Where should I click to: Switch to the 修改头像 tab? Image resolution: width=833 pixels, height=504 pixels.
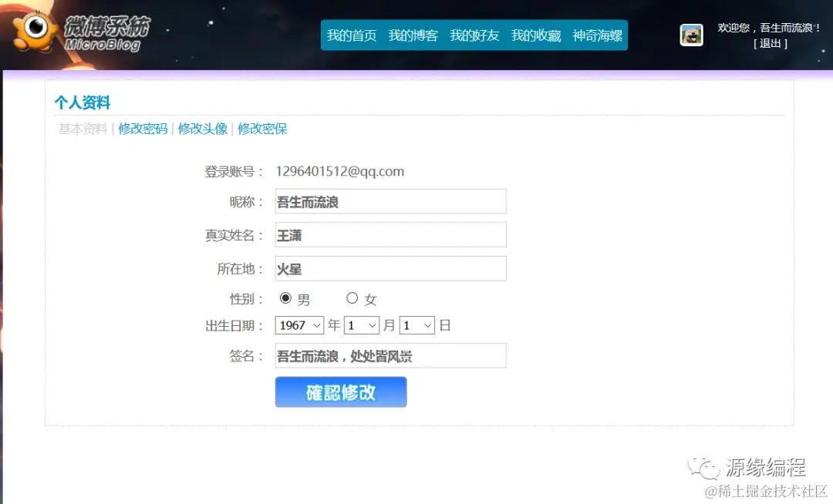[x=202, y=129]
